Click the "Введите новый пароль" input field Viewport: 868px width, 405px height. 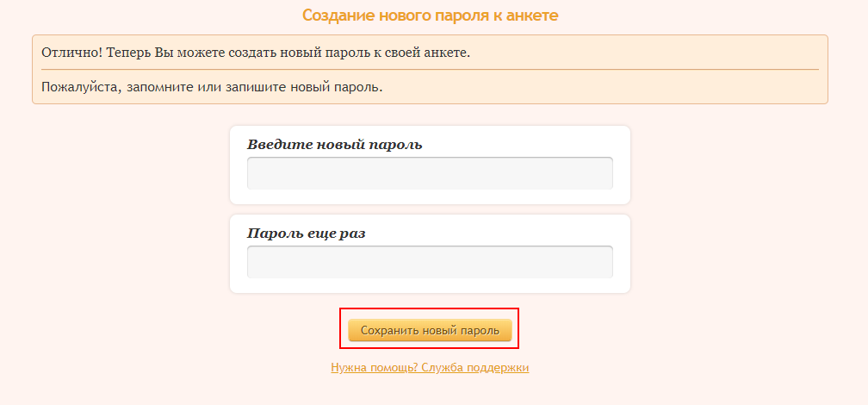430,172
